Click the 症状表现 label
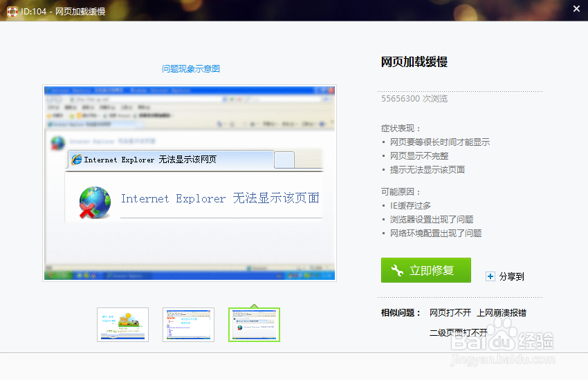 (x=400, y=129)
